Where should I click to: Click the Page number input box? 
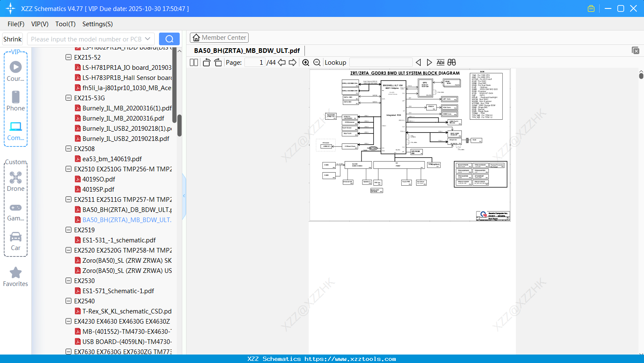click(255, 63)
